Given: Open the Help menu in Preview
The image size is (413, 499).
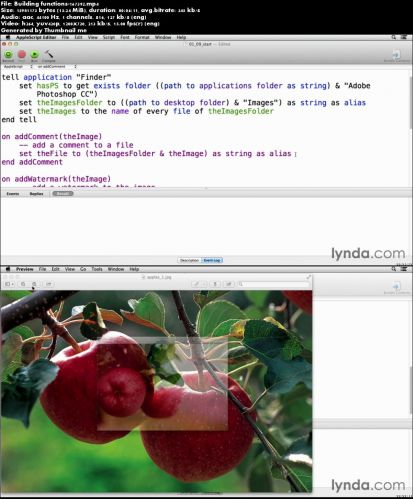Looking at the screenshot, I should point(134,269).
